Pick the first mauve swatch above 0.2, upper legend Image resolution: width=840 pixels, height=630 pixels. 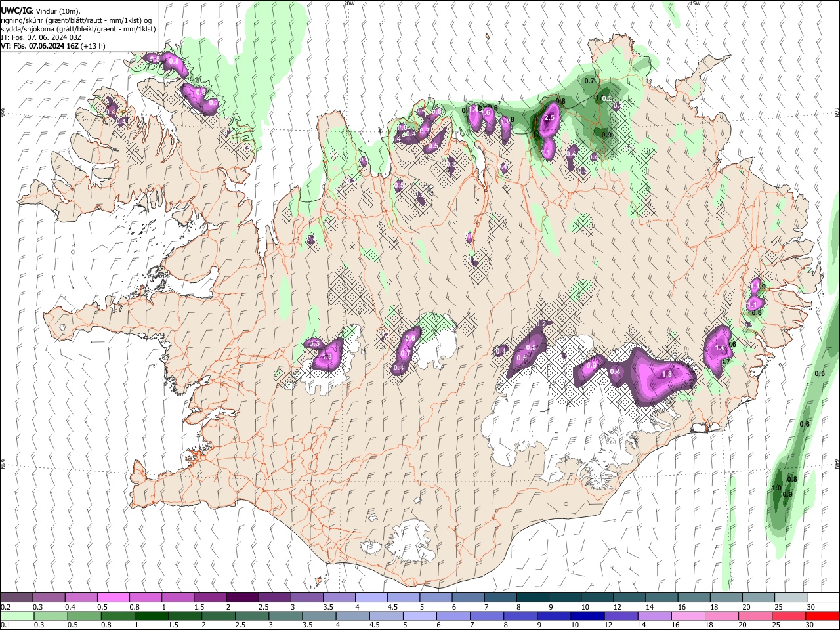(16, 598)
